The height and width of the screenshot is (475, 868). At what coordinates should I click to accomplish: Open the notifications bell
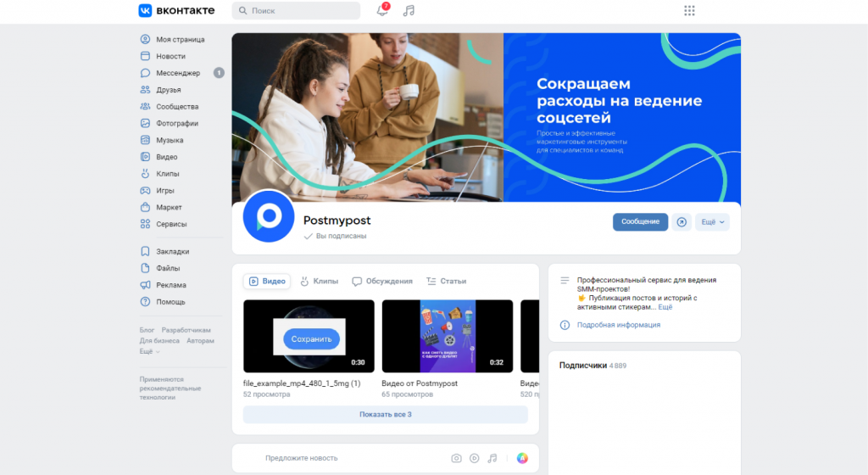point(382,10)
